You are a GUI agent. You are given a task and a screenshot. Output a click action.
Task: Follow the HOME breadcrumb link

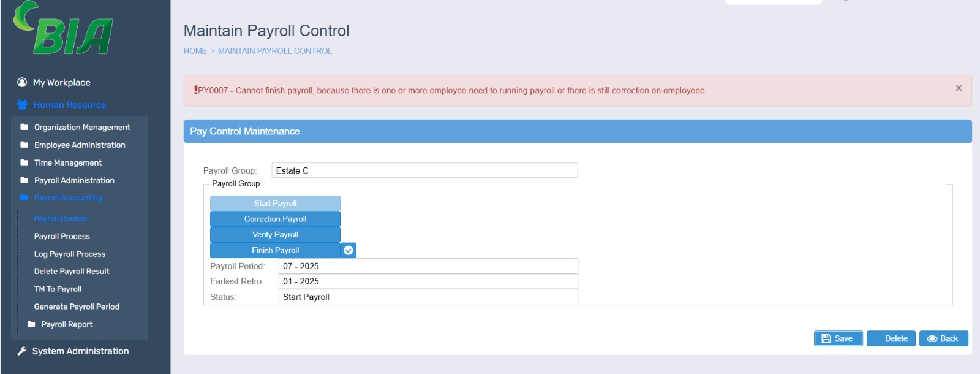tap(195, 51)
